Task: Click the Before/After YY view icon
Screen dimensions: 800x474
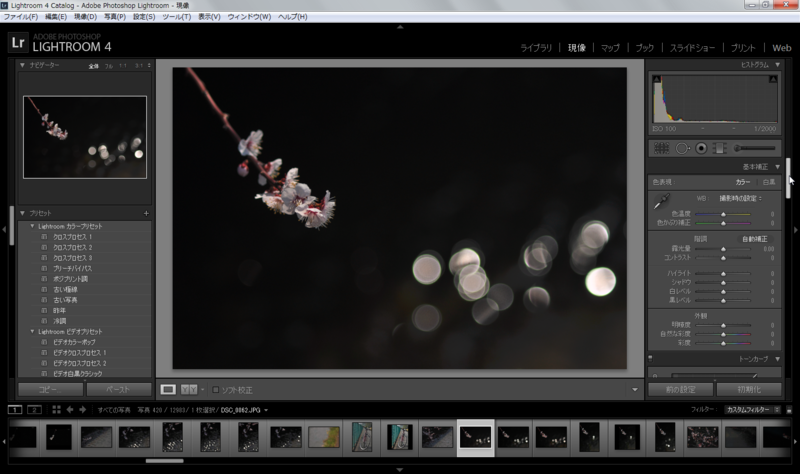Action: [x=189, y=390]
